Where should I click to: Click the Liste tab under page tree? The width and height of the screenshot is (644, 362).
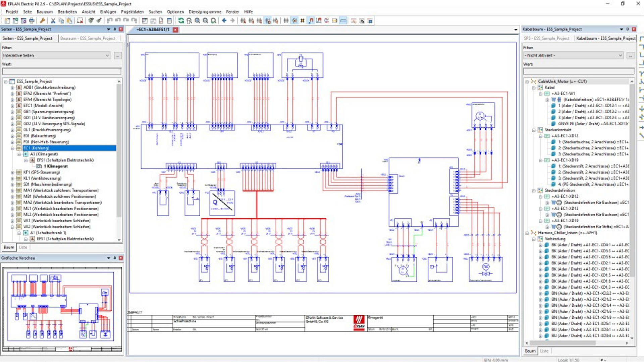[x=23, y=247]
